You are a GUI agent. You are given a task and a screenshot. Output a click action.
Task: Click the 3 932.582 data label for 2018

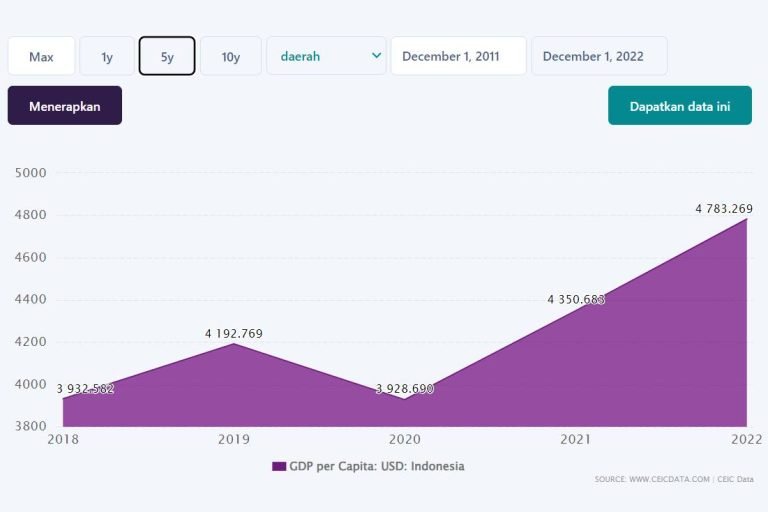(x=85, y=389)
